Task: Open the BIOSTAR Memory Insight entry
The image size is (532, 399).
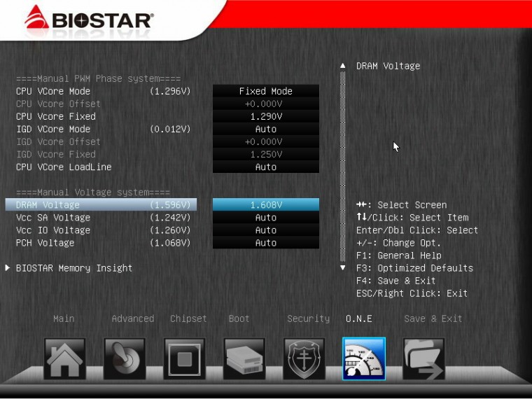Action: (74, 268)
